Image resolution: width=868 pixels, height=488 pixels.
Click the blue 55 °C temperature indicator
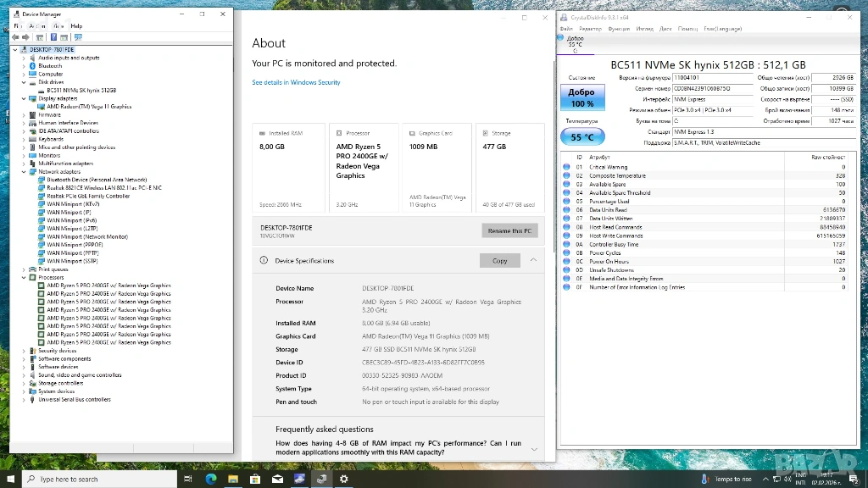[x=581, y=136]
